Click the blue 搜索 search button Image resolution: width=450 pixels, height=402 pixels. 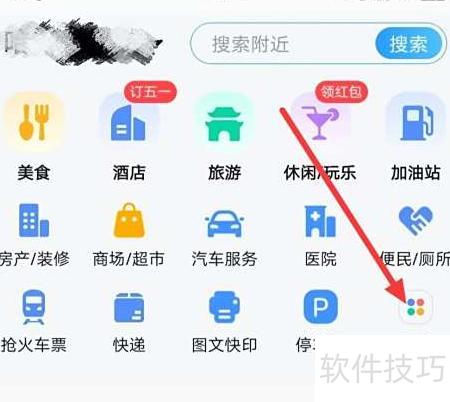pos(409,44)
